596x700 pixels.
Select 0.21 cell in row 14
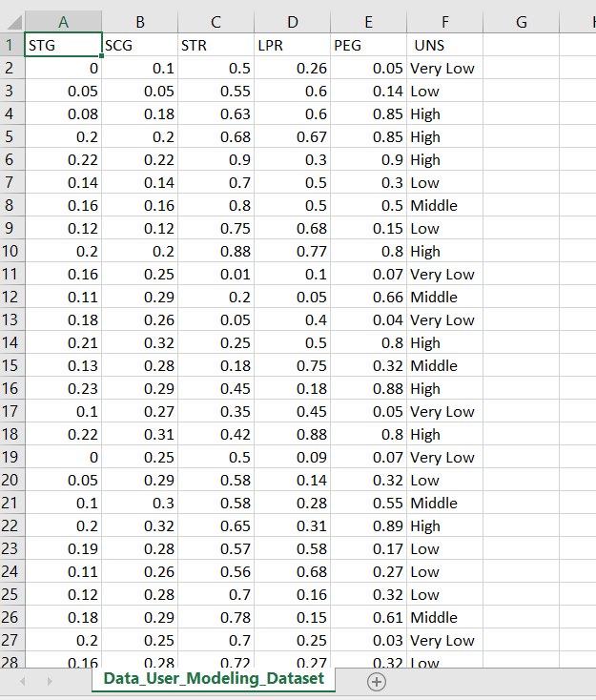[x=63, y=342]
